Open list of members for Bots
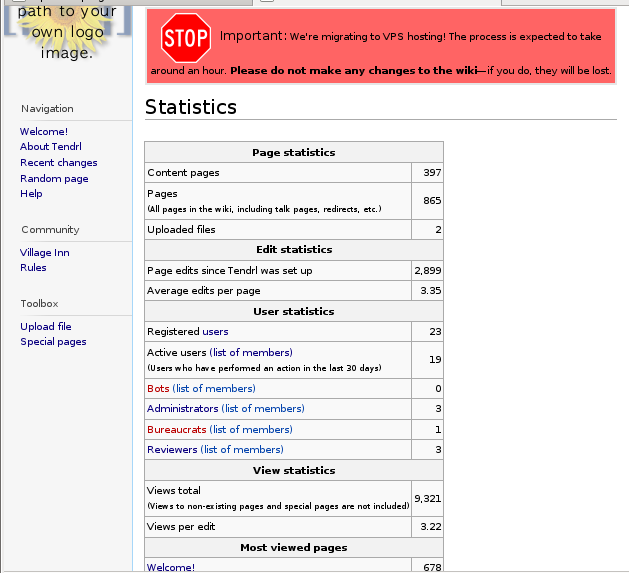This screenshot has height=573, width=629. point(214,389)
